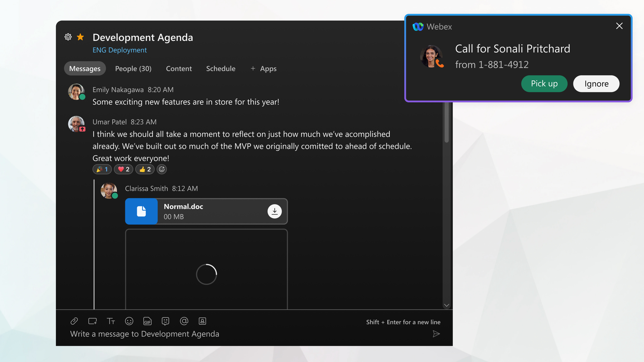The height and width of the screenshot is (362, 644).
Task: Click the settings gear icon for Development Agenda
Action: coord(68,37)
